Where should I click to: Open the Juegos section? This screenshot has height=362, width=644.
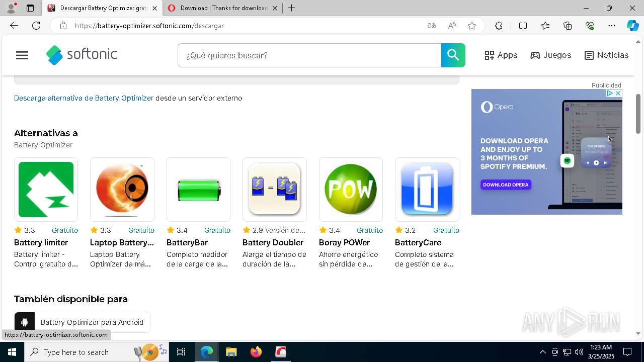[x=550, y=55]
